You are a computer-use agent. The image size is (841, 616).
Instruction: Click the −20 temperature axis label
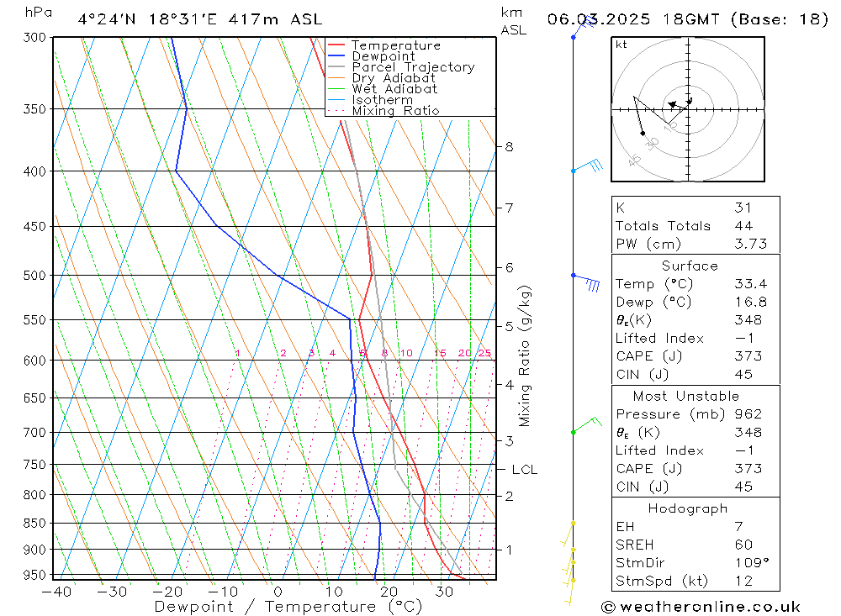[167, 592]
